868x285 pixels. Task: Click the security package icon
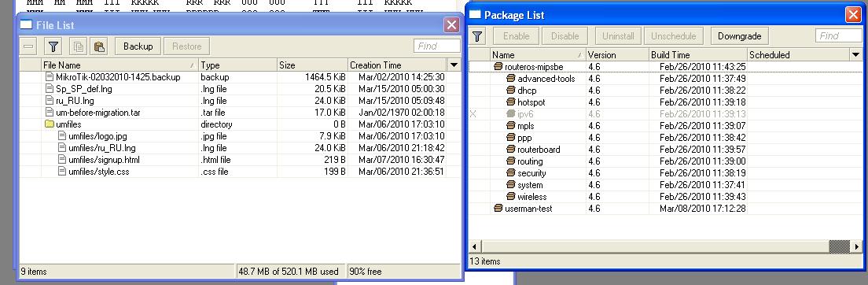pos(511,173)
